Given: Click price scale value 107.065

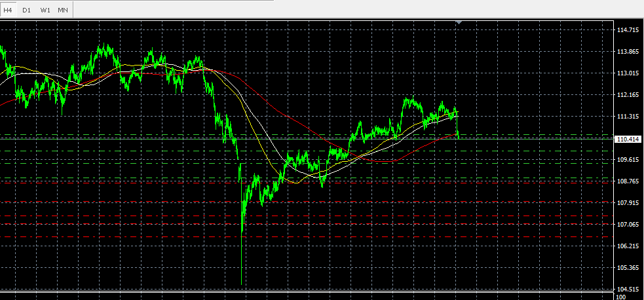Looking at the screenshot, I should pos(628,225).
